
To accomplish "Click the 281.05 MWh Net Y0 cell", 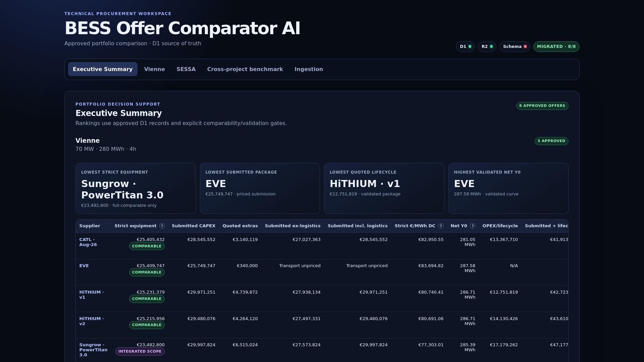I will (468, 242).
